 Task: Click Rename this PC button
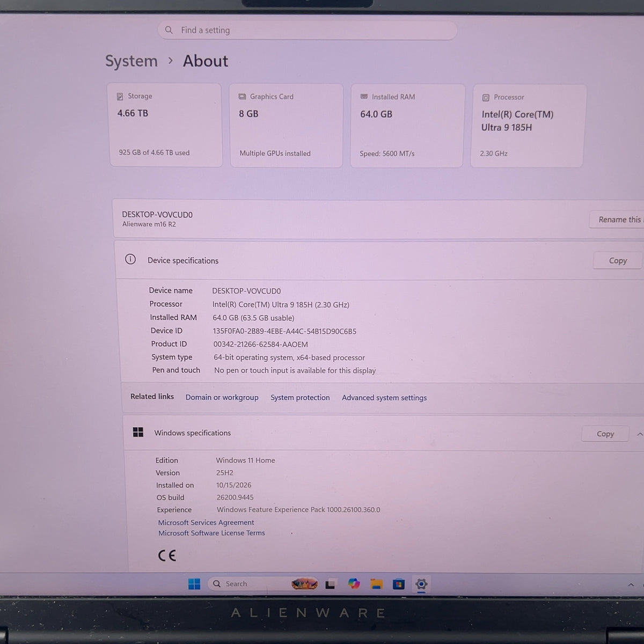click(x=617, y=219)
